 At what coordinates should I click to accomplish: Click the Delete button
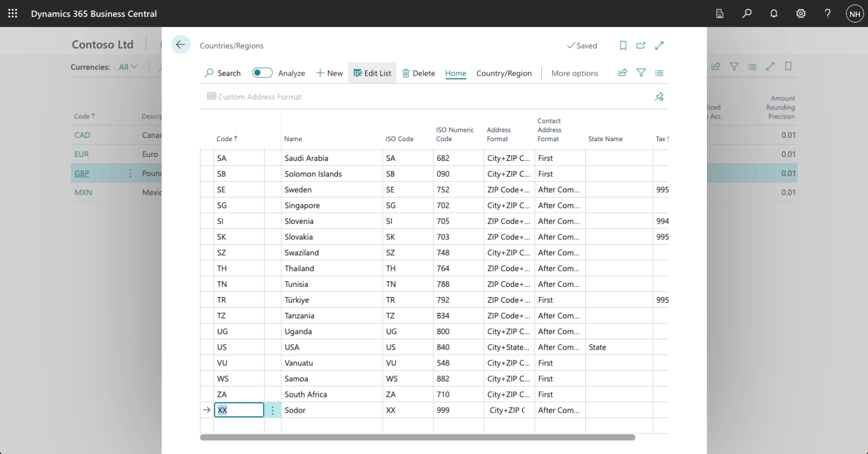click(x=419, y=73)
